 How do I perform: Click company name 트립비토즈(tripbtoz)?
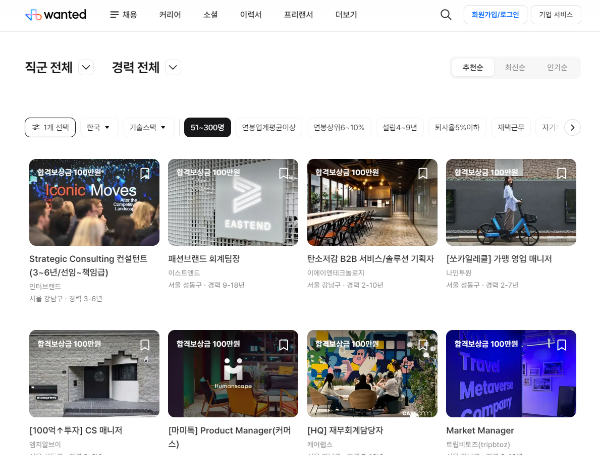click(478, 444)
